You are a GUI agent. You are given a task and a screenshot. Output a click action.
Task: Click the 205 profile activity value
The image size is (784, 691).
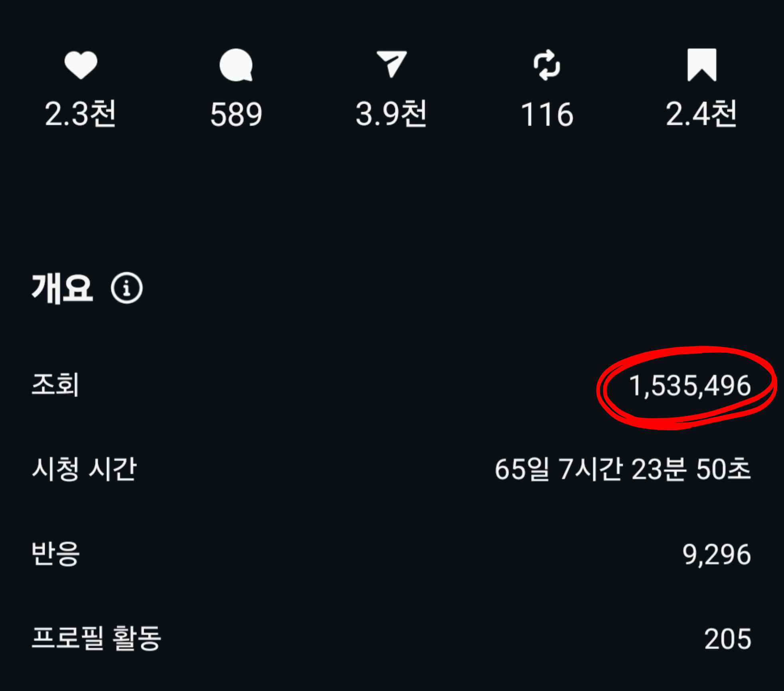pyautogui.click(x=728, y=639)
